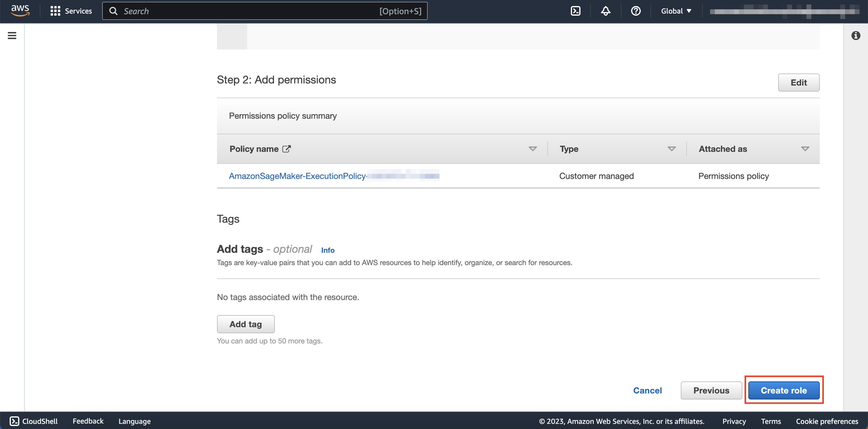Open the notifications bell
Viewport: 868px width, 429px height.
[605, 11]
